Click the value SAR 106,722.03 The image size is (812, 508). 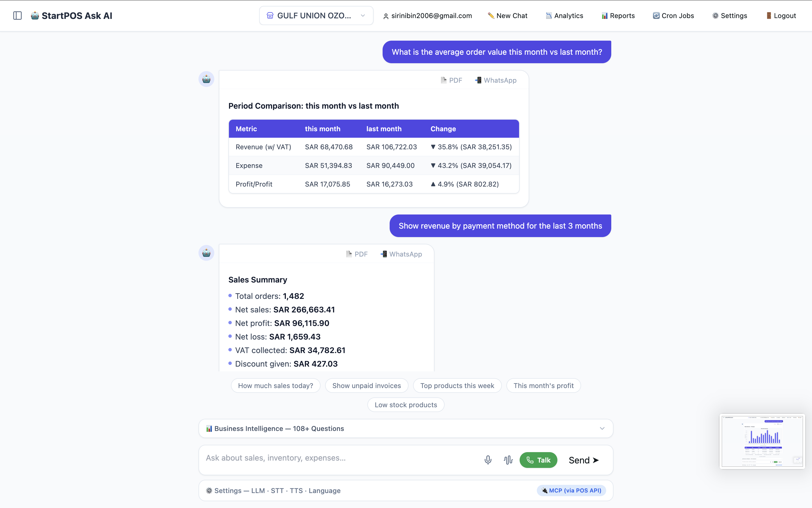click(x=392, y=147)
